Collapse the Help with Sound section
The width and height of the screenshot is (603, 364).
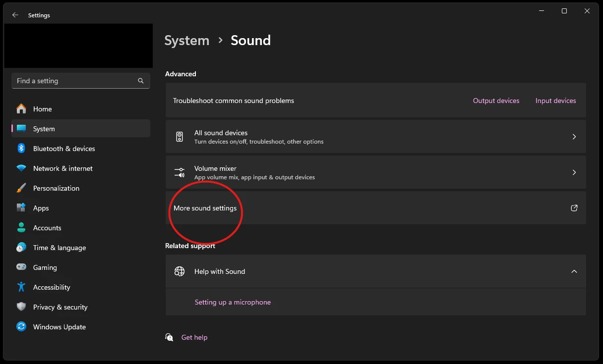pyautogui.click(x=574, y=271)
